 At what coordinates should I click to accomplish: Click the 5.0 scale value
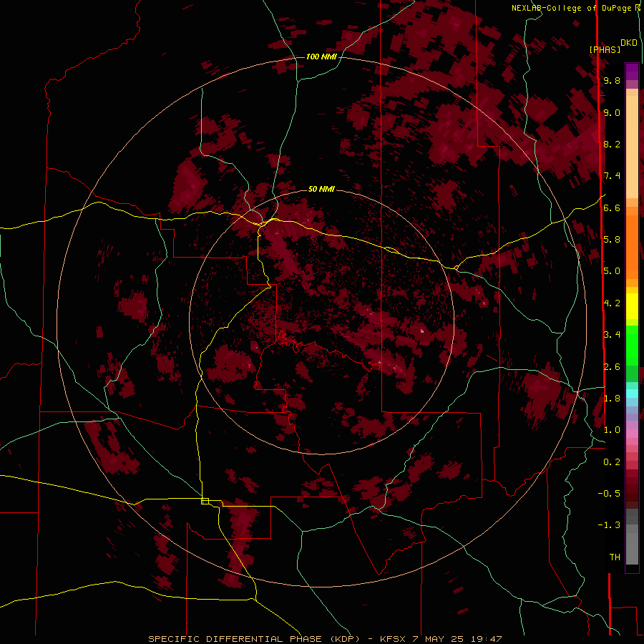tap(612, 271)
